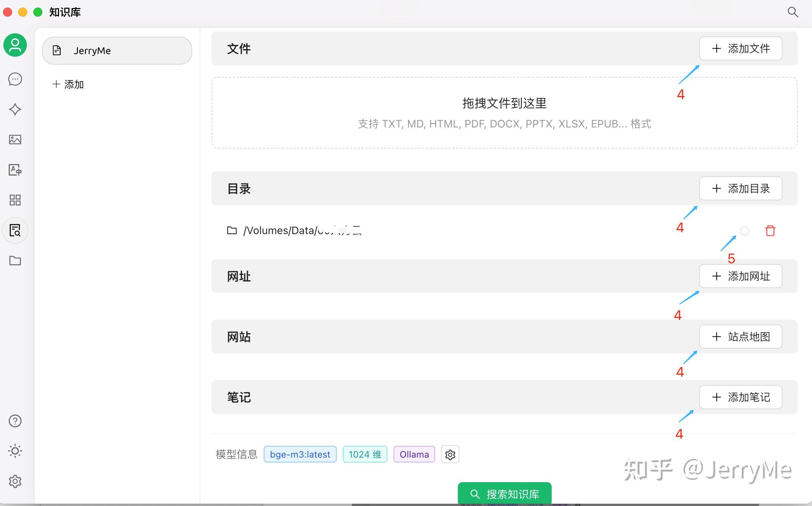Open the image painting sidebar icon
Screen dimensions: 812x506
pos(15,140)
